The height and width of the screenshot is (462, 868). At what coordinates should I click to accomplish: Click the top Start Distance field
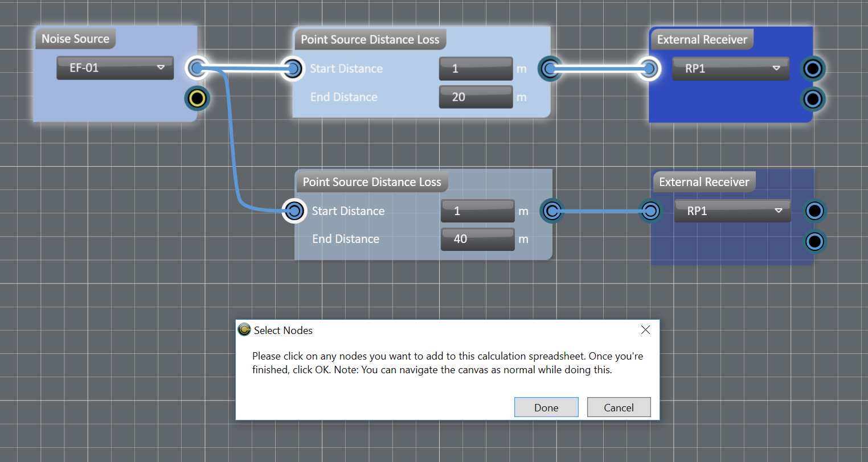pos(476,69)
